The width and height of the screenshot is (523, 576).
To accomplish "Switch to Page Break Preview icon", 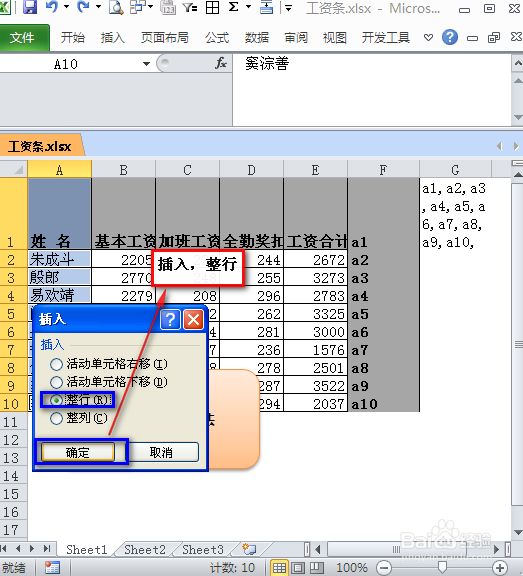I will 317,568.
